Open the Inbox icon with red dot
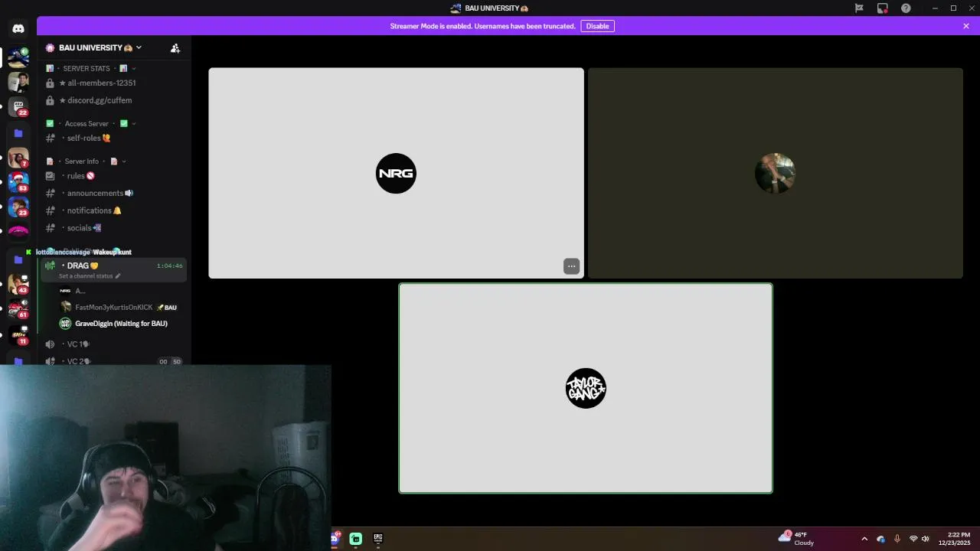Viewport: 980px width, 551px height. coord(883,8)
